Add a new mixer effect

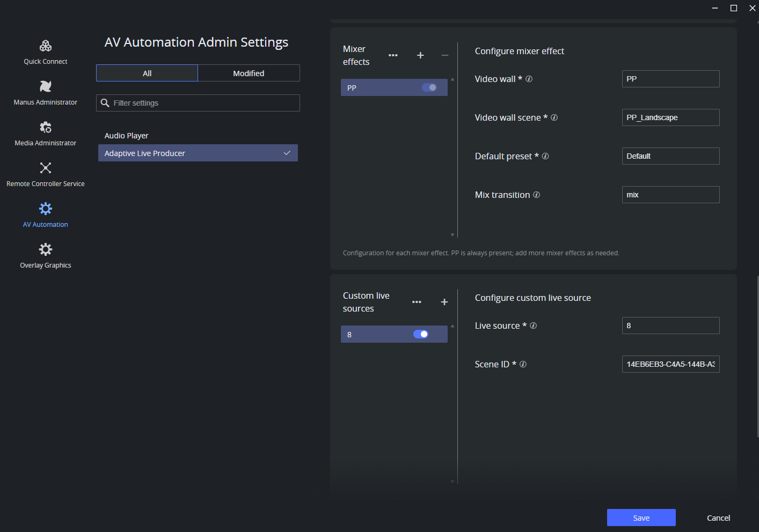click(x=420, y=55)
